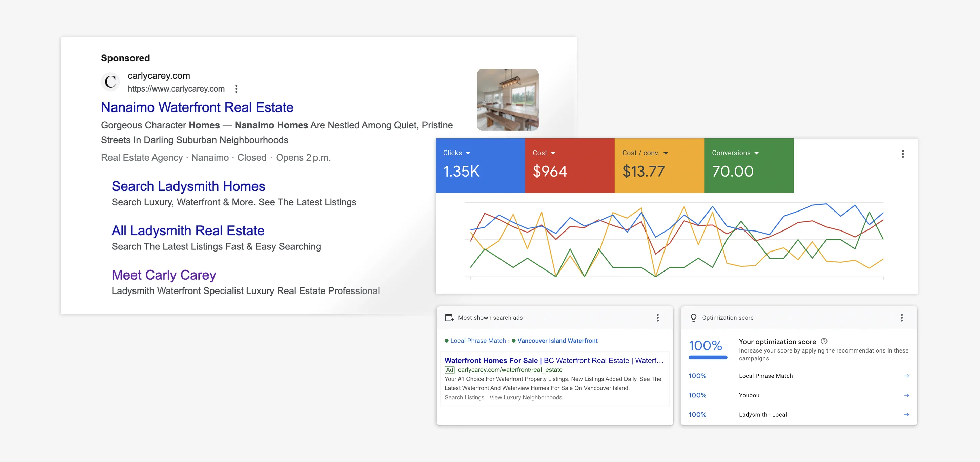This screenshot has width=980, height=462.
Task: Expand the Clicks metric dropdown arrow
Action: coord(468,153)
